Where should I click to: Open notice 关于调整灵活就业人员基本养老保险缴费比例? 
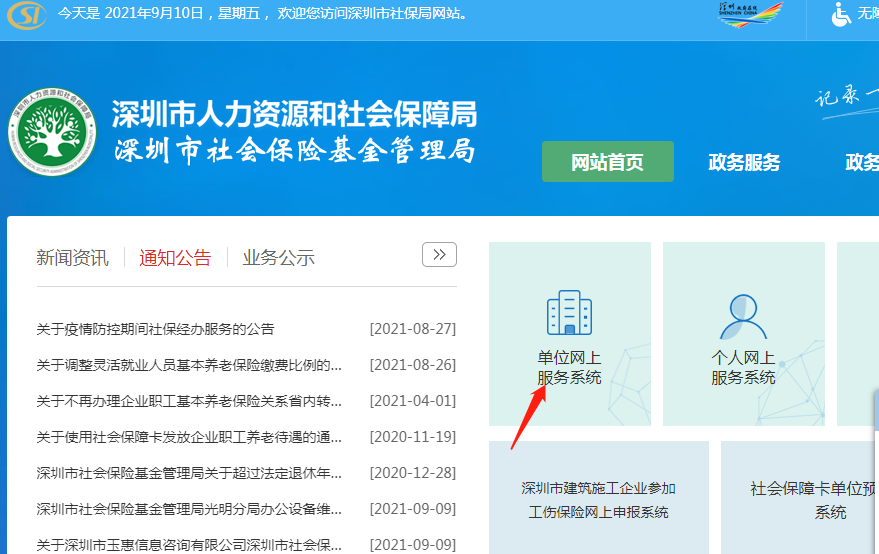(x=189, y=365)
